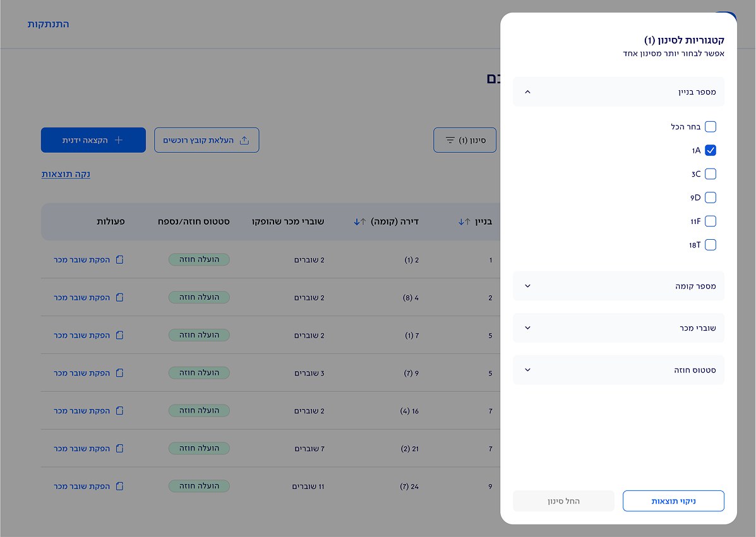
Task: Sort by the 'דירה (קומה)' column arrows
Action: click(359, 221)
